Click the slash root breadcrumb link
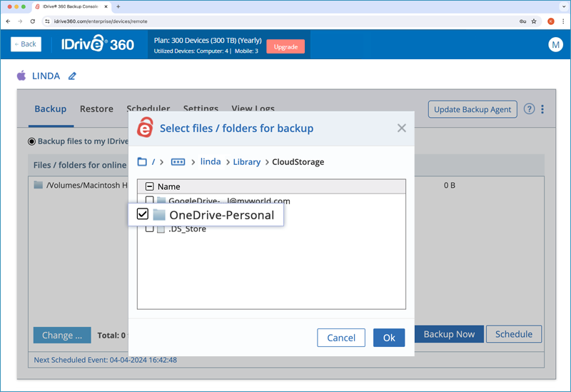Viewport: 571px width, 392px height. [153, 162]
